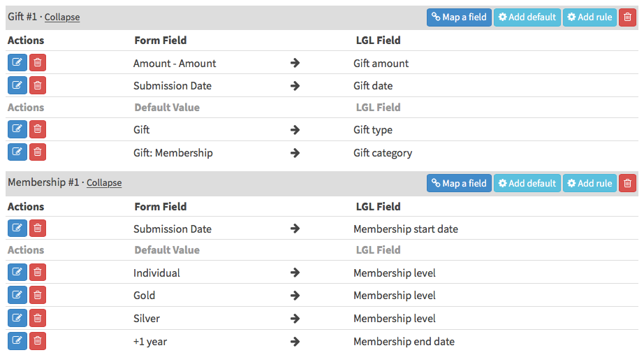The width and height of the screenshot is (644, 355).
Task: Collapse the Membership #1 section
Action: tap(104, 183)
